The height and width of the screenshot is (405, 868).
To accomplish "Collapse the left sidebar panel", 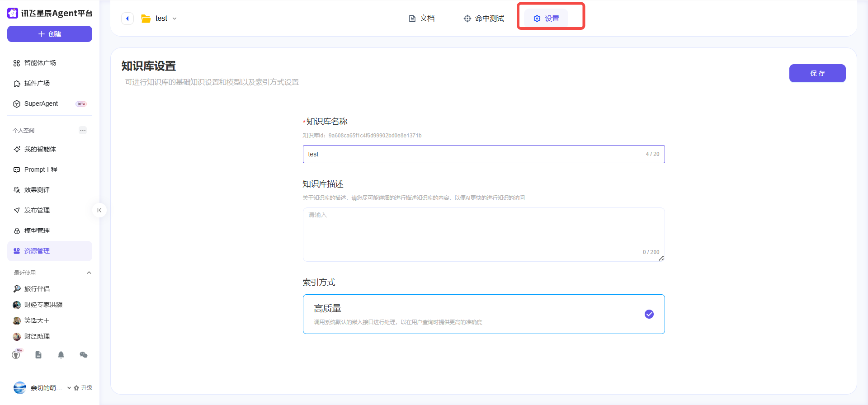I will 99,210.
